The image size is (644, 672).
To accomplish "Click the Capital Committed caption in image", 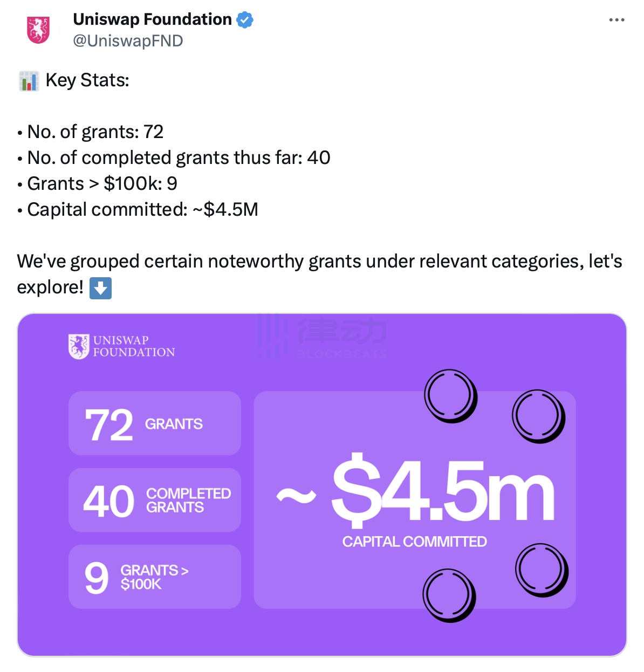I will 414,541.
